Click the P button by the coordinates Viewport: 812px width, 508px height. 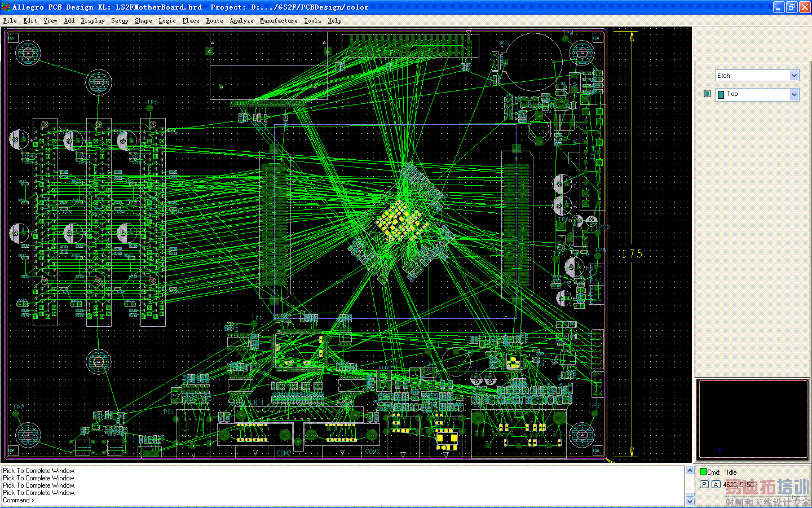(704, 484)
